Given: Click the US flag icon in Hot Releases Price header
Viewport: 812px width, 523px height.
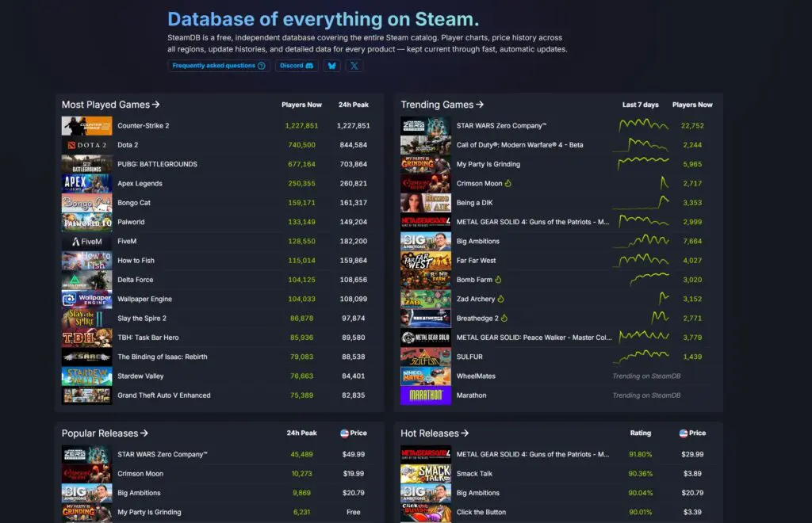Looking at the screenshot, I should click(683, 433).
